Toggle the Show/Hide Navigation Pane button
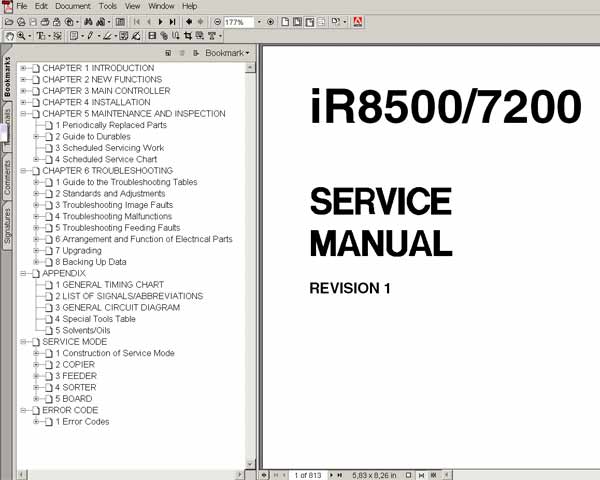This screenshot has height=480, width=600. coord(120,22)
